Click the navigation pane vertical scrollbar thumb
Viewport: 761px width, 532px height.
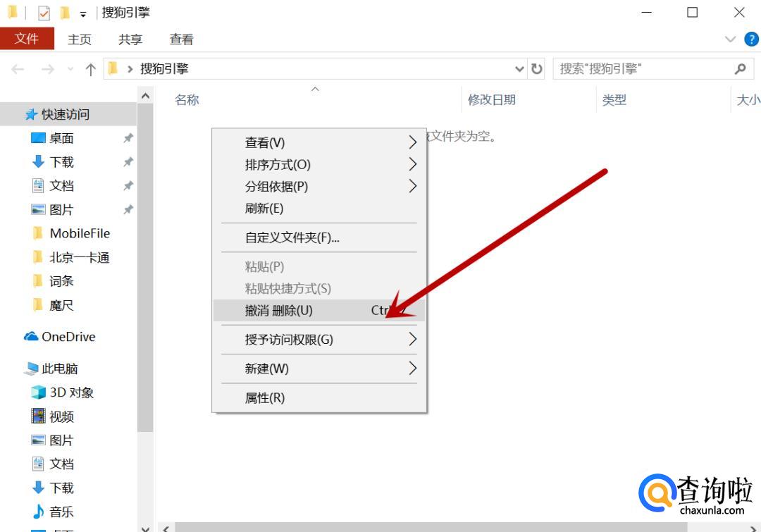point(145,268)
